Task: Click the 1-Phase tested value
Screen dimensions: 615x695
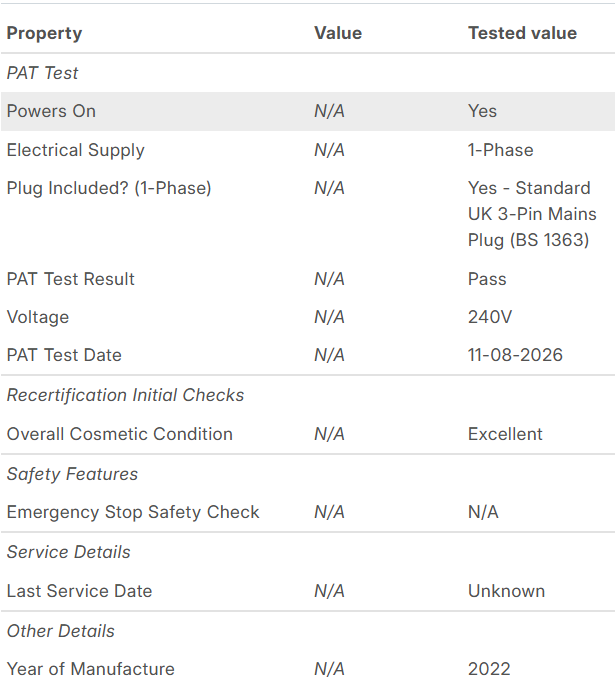Action: tap(501, 150)
